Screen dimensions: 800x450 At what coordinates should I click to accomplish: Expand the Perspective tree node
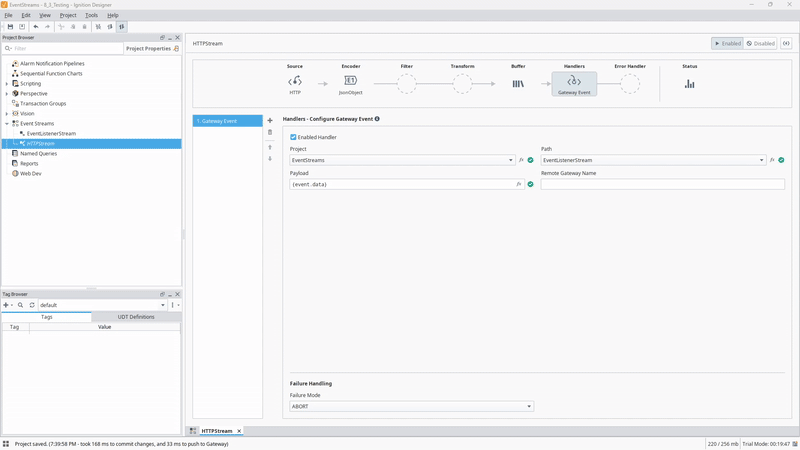(x=7, y=94)
